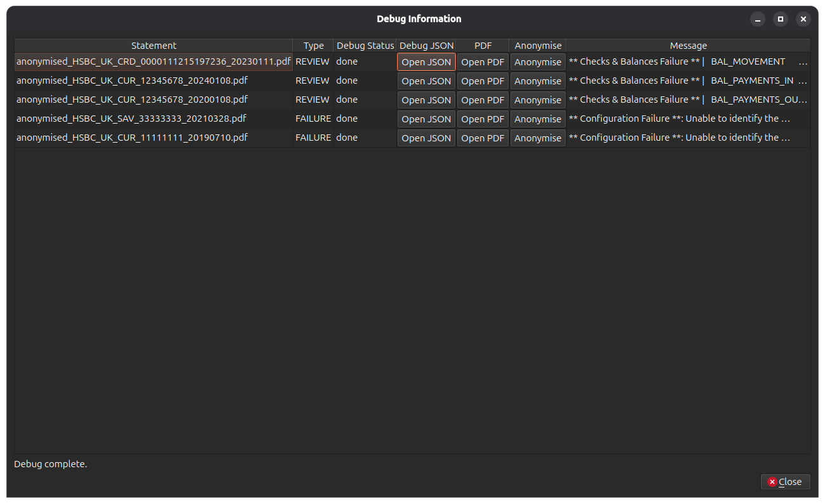Open PDF for CUR_11111111_20190710 statement
This screenshot has width=825, height=504.
pyautogui.click(x=483, y=138)
